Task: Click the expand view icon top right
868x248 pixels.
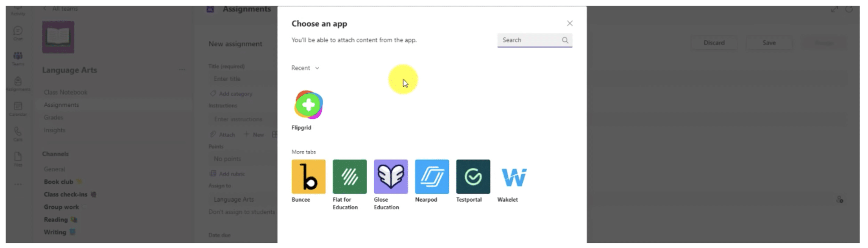Action: (x=834, y=9)
